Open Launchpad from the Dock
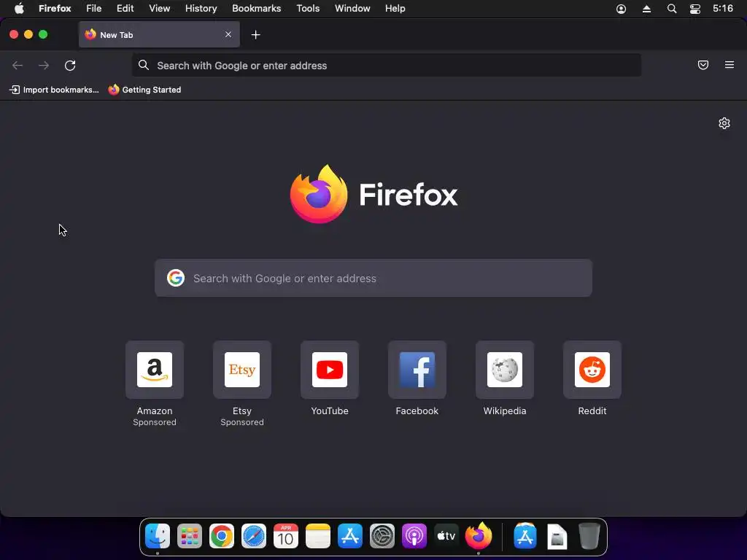747x560 pixels. 190,537
